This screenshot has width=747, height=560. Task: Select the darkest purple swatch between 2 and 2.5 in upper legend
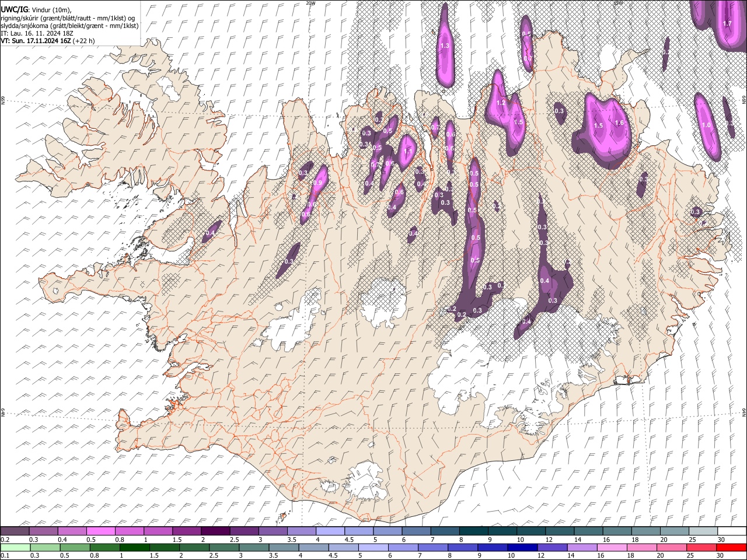[215, 531]
